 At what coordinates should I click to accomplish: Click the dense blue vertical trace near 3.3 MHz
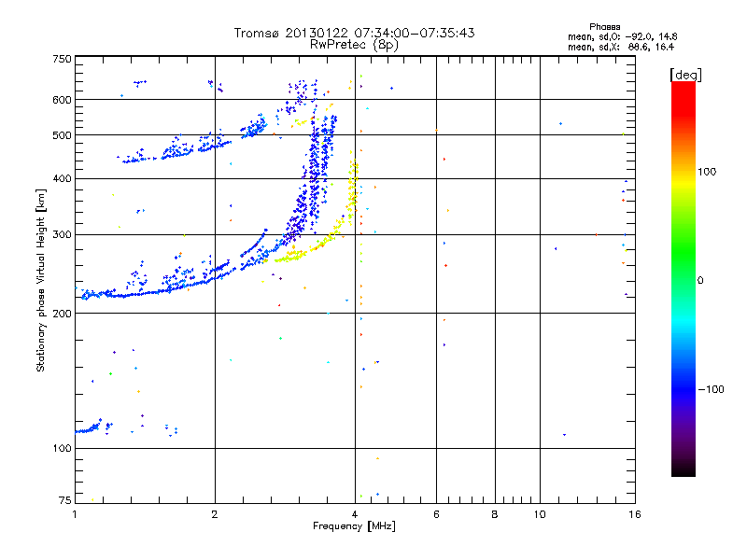[x=314, y=176]
